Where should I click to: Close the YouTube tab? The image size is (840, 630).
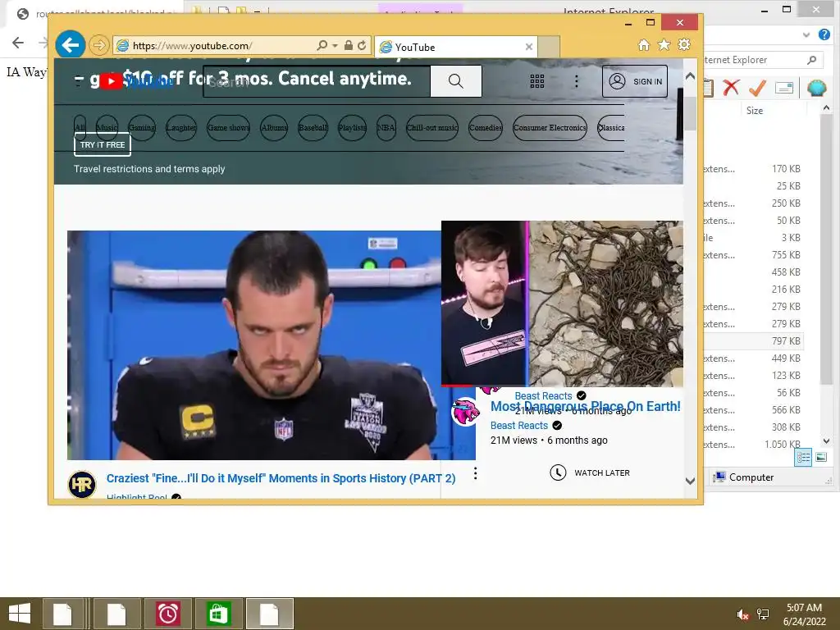[x=529, y=47]
